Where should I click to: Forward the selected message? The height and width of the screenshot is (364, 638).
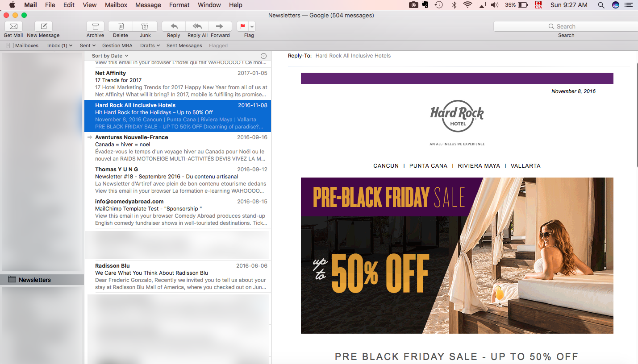[x=220, y=26]
